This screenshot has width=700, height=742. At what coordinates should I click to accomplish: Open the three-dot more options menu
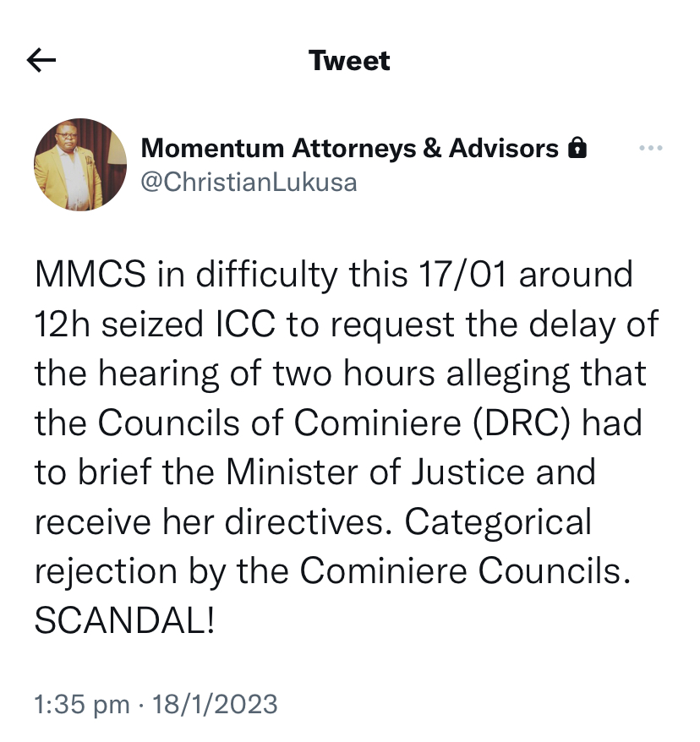point(650,149)
